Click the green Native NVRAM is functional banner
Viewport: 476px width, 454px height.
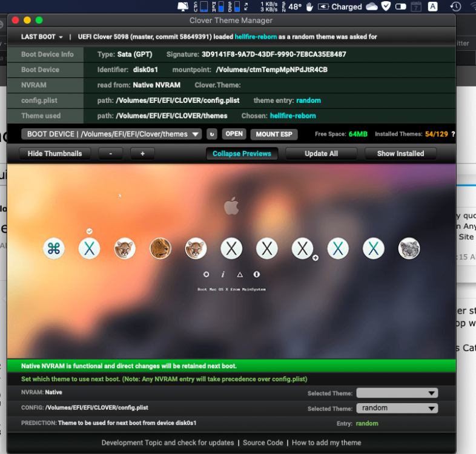point(231,366)
